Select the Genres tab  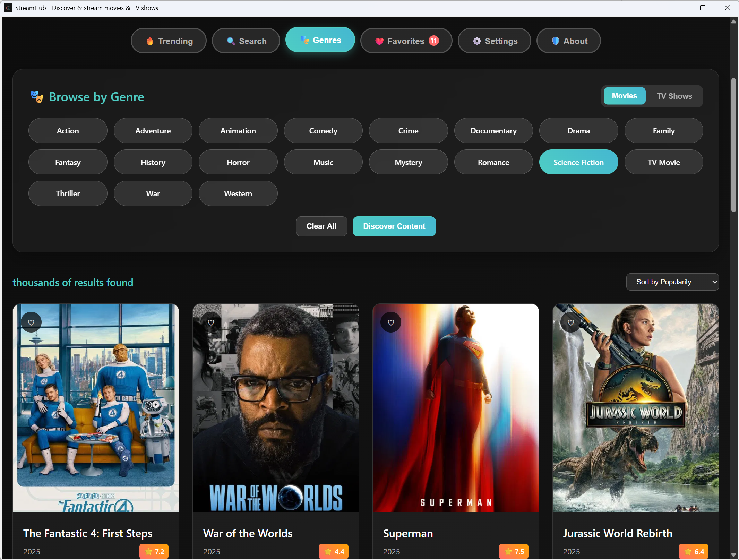tap(320, 40)
